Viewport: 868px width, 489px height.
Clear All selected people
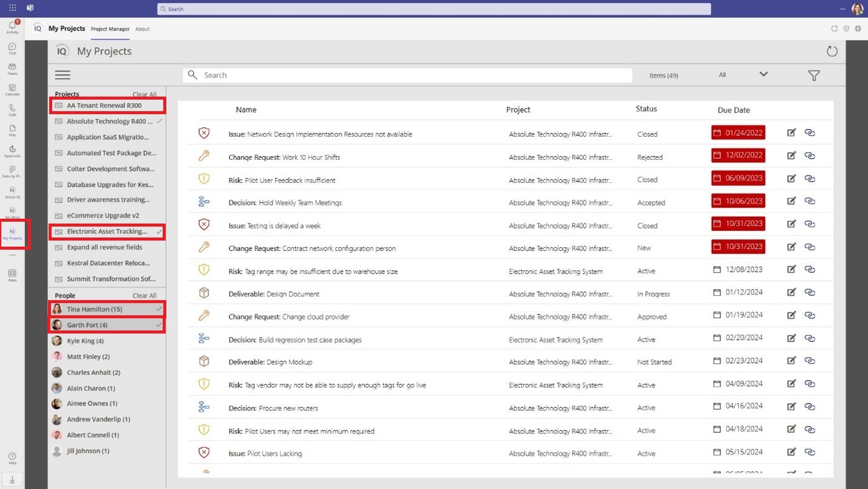[144, 296]
